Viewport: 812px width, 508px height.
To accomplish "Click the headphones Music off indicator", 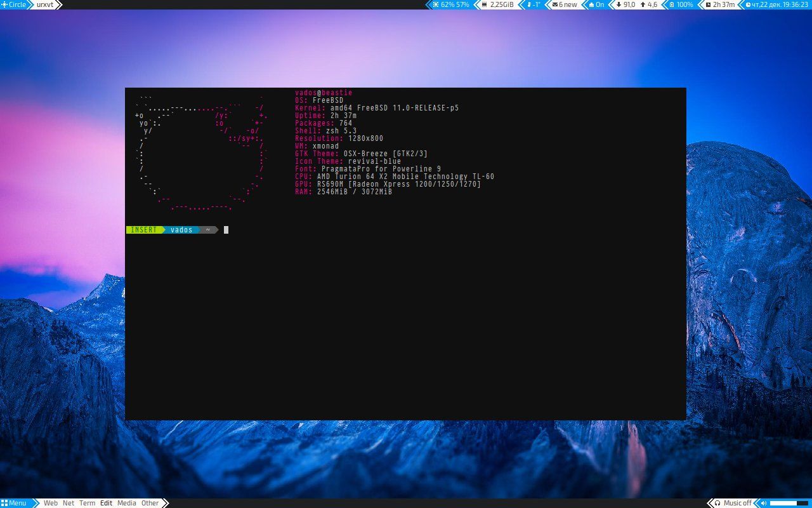I will pos(733,503).
